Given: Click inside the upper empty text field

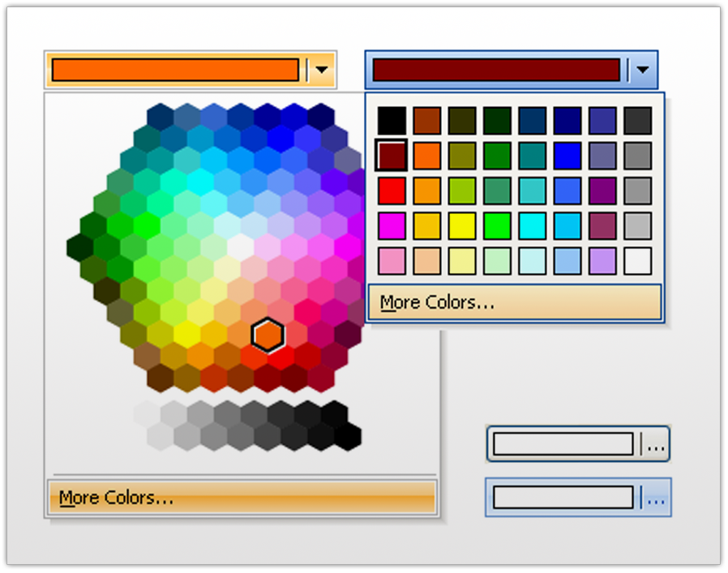Looking at the screenshot, I should (x=563, y=443).
